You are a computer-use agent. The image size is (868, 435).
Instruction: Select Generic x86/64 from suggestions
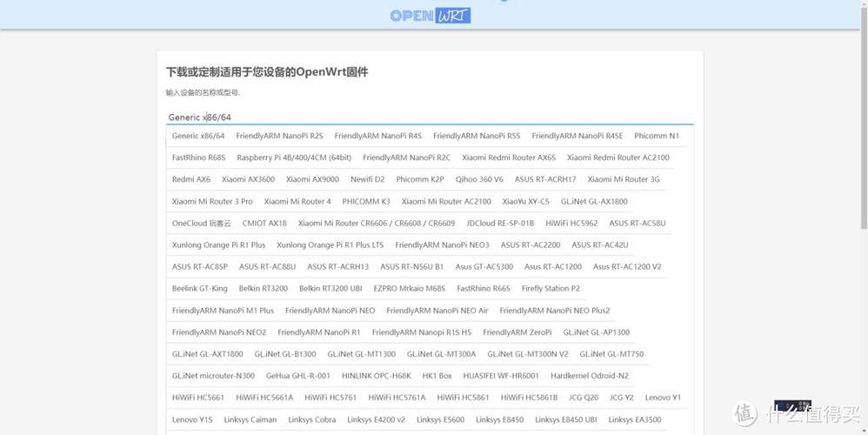pyautogui.click(x=198, y=136)
